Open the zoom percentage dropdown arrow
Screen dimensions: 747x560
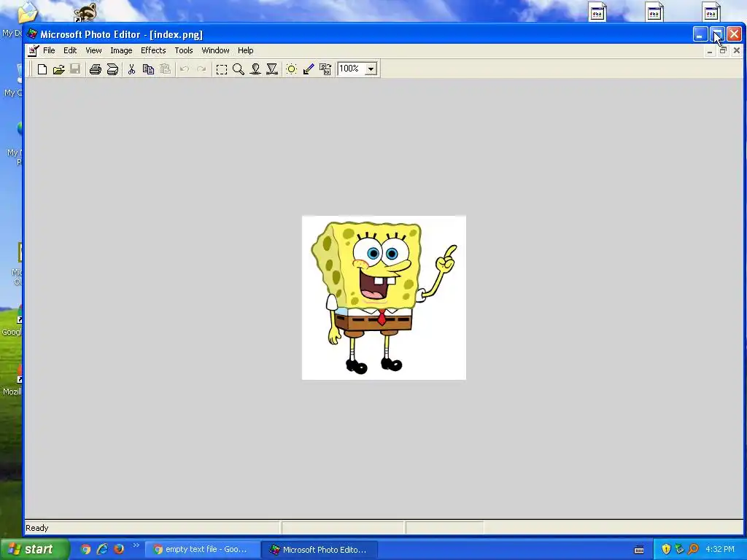pyautogui.click(x=371, y=69)
